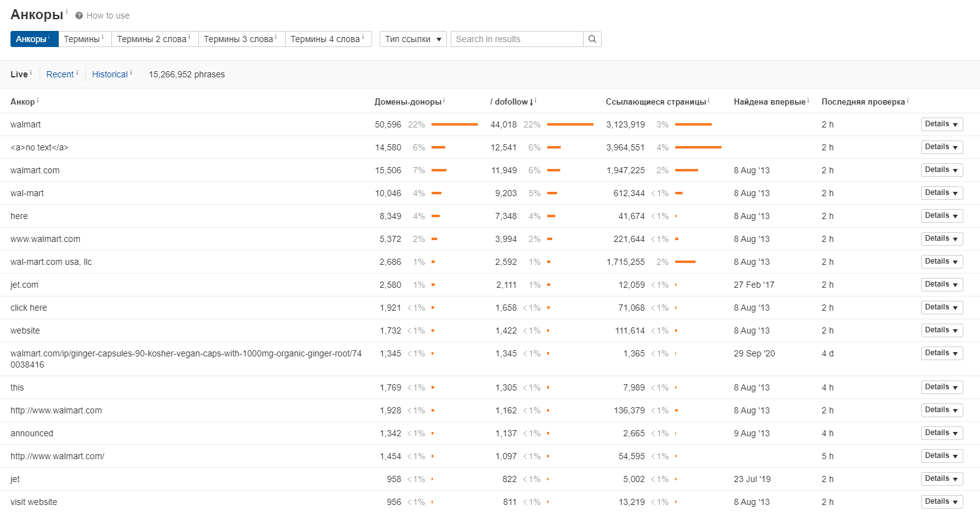Switch to the Термины tab
This screenshot has width=980, height=513.
point(82,39)
